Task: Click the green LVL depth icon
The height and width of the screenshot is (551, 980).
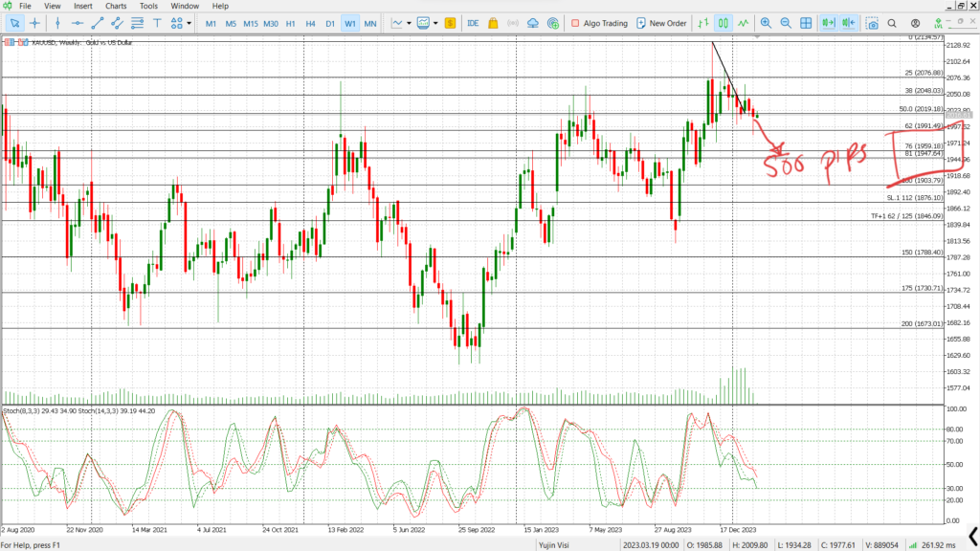Action: [x=938, y=23]
